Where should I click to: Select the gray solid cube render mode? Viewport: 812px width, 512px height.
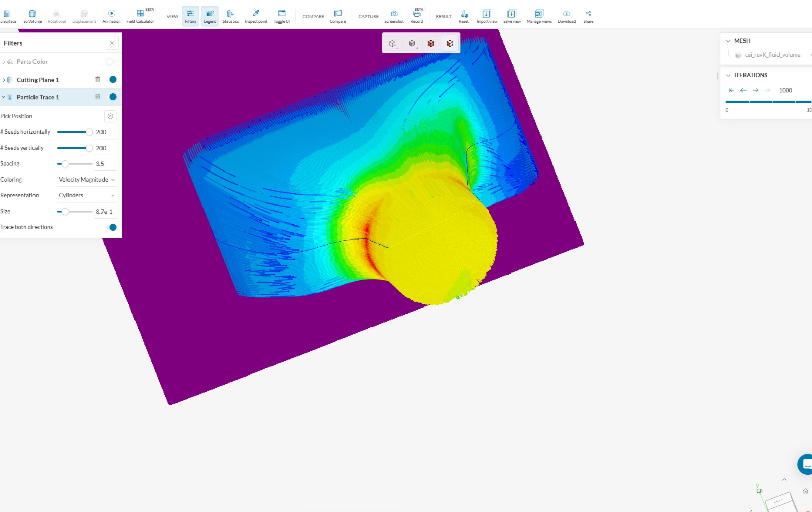412,43
